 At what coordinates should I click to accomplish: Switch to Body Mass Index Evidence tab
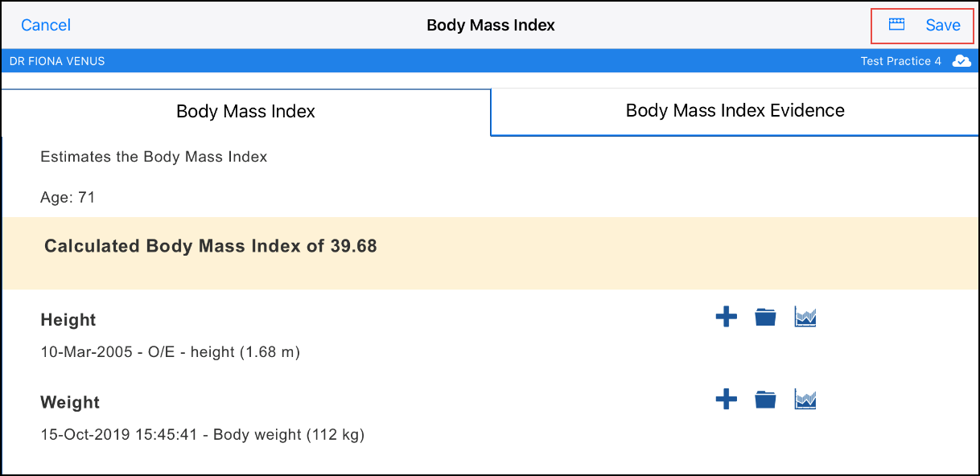735,111
